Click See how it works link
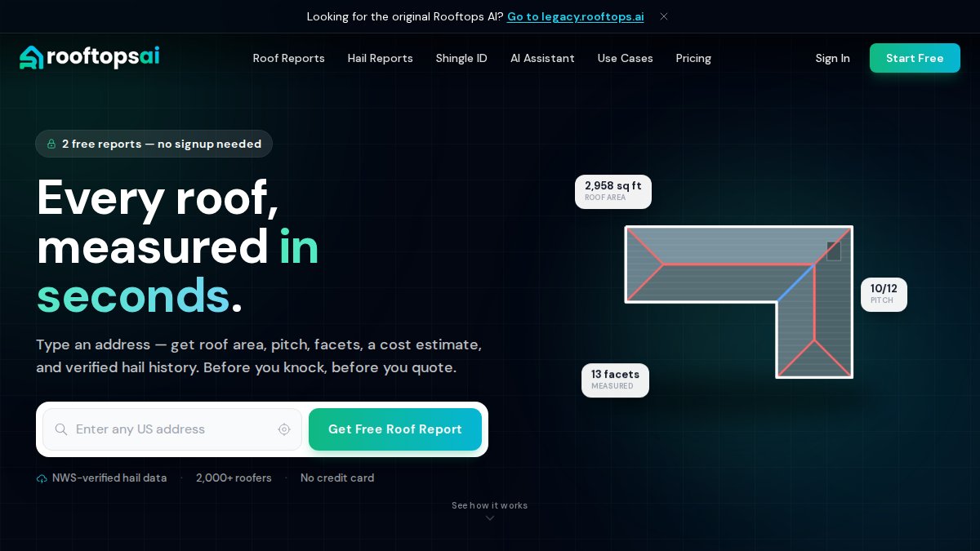The width and height of the screenshot is (980, 551). 490,505
